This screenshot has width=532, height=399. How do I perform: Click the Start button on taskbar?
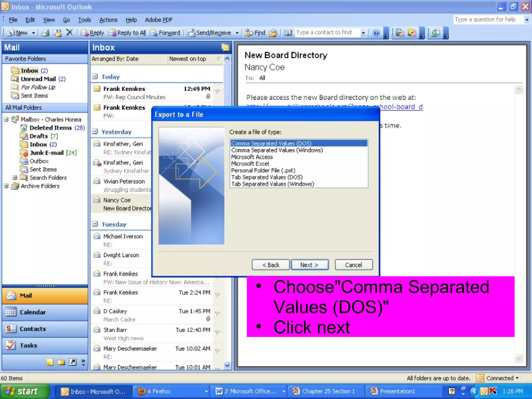[24, 391]
